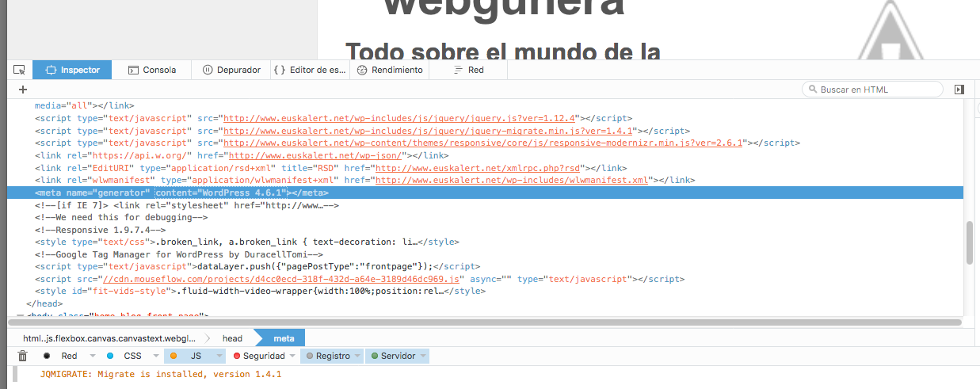Toggle the sidebar pane icon beside search
980x389 pixels.
pyautogui.click(x=959, y=90)
